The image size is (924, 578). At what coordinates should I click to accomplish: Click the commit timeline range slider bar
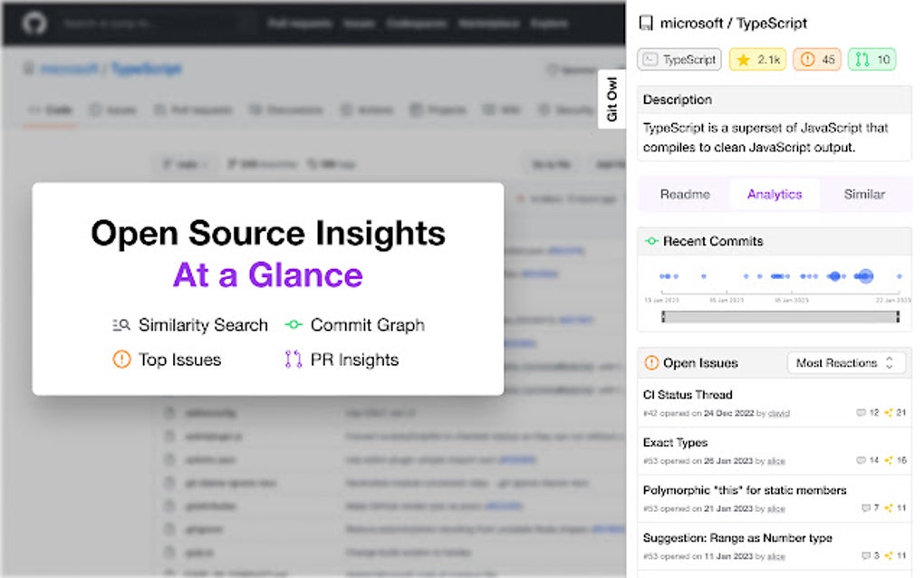[779, 316]
